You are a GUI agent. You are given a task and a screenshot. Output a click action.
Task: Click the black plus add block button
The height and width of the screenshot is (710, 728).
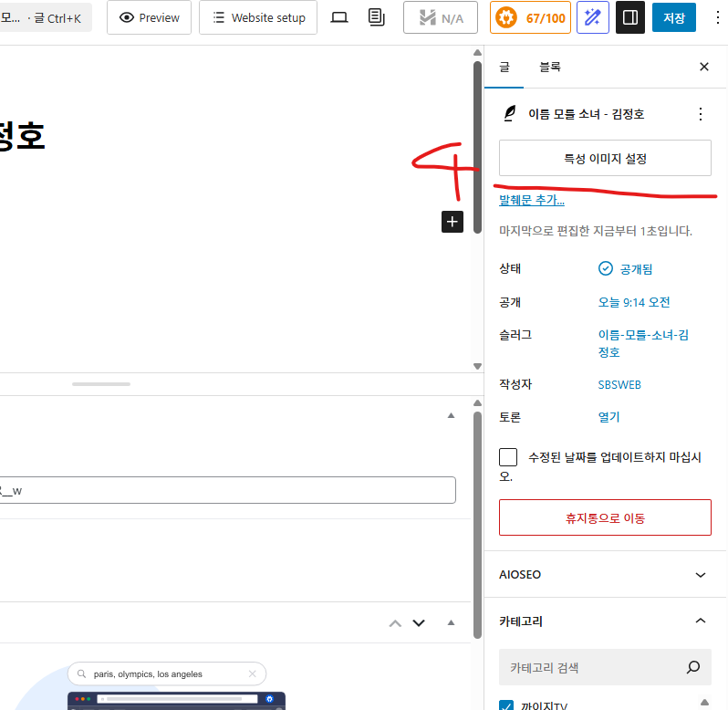coord(452,222)
